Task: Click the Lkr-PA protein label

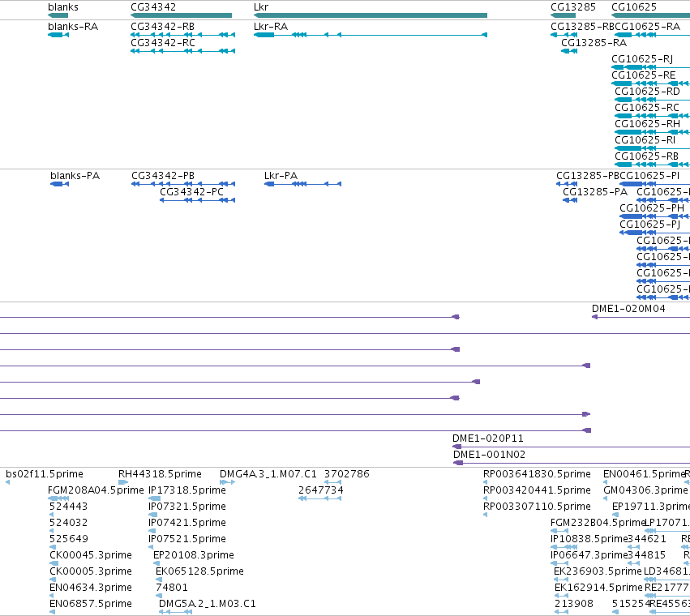Action: tap(281, 176)
